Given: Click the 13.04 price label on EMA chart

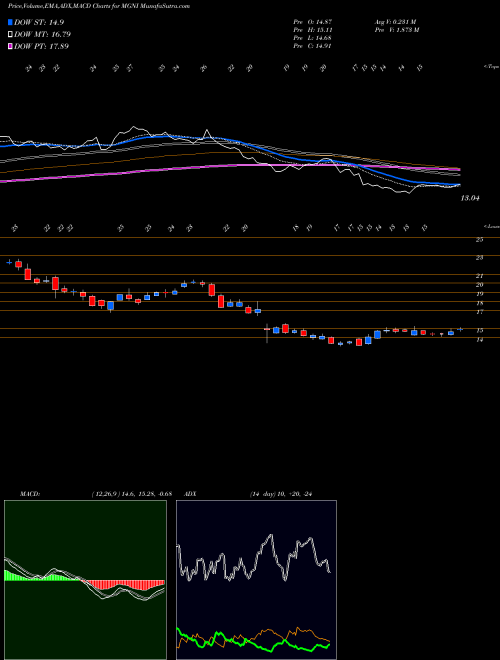Looking at the screenshot, I should tap(470, 198).
